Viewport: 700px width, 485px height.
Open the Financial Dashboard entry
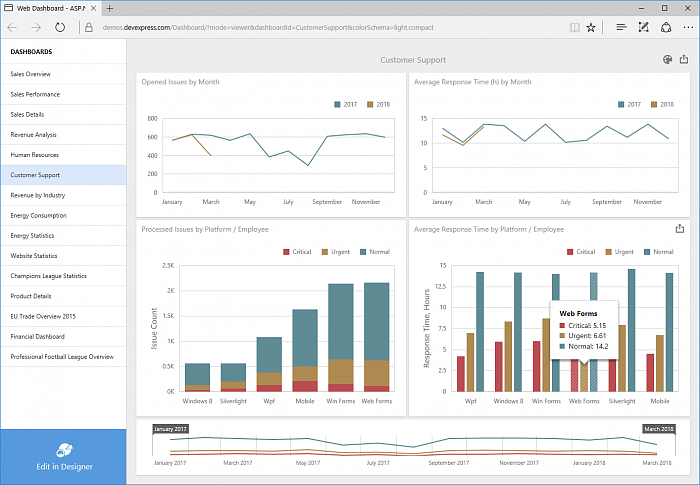coord(37,336)
